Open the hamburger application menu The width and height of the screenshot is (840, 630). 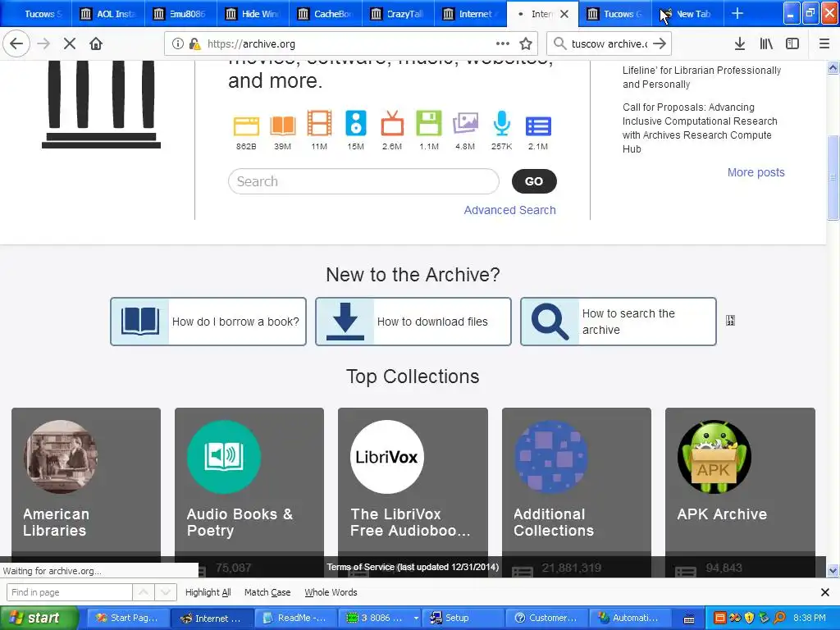point(824,44)
